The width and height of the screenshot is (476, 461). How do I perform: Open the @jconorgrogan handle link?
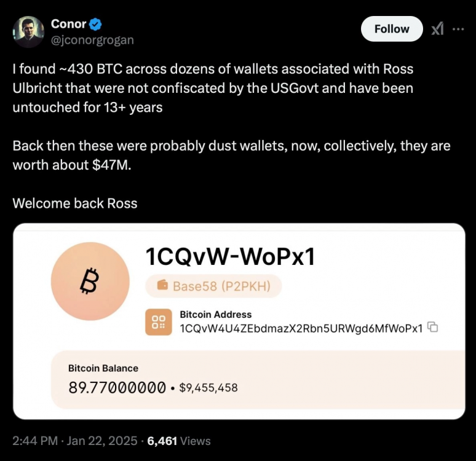[92, 40]
